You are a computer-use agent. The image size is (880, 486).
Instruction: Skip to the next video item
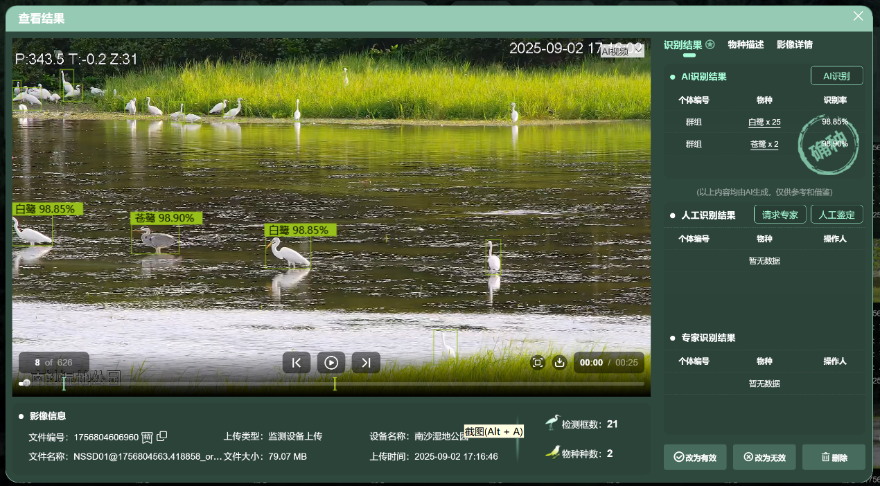click(x=366, y=363)
